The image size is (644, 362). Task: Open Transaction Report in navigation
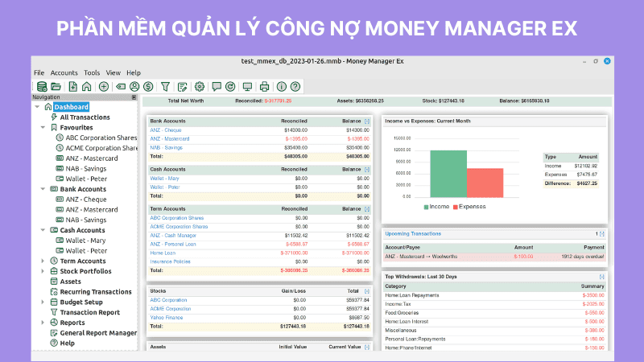click(90, 312)
